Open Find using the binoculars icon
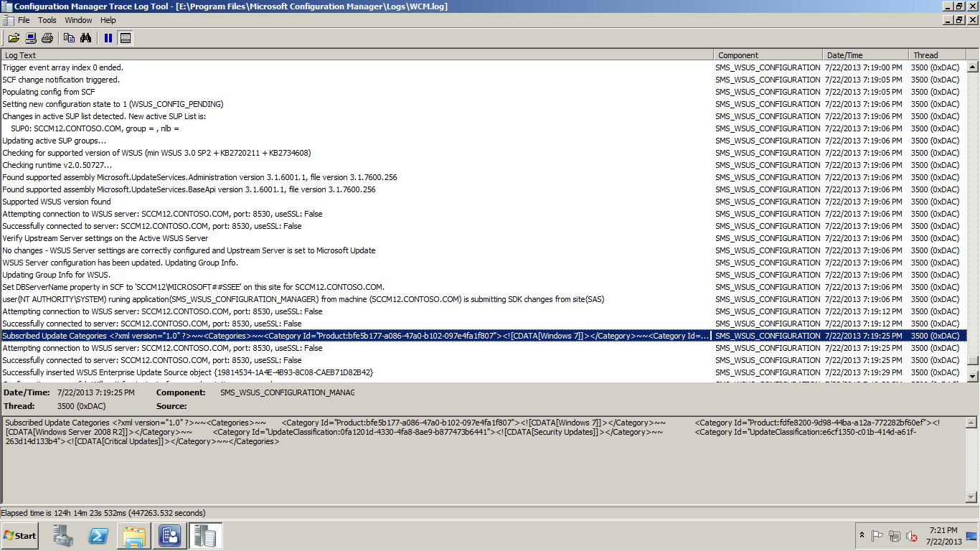The width and height of the screenshot is (980, 551). (x=85, y=38)
